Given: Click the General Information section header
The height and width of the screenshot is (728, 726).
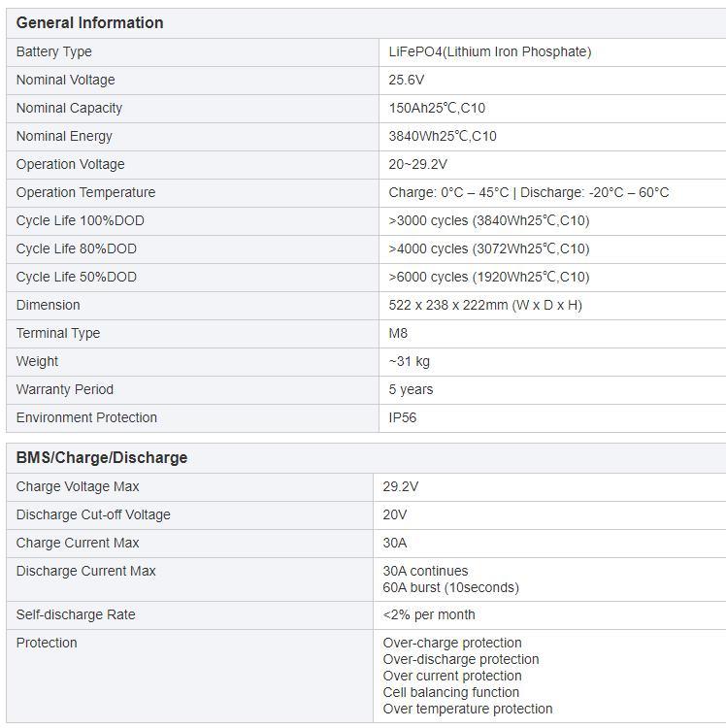Looking at the screenshot, I should (x=89, y=22).
